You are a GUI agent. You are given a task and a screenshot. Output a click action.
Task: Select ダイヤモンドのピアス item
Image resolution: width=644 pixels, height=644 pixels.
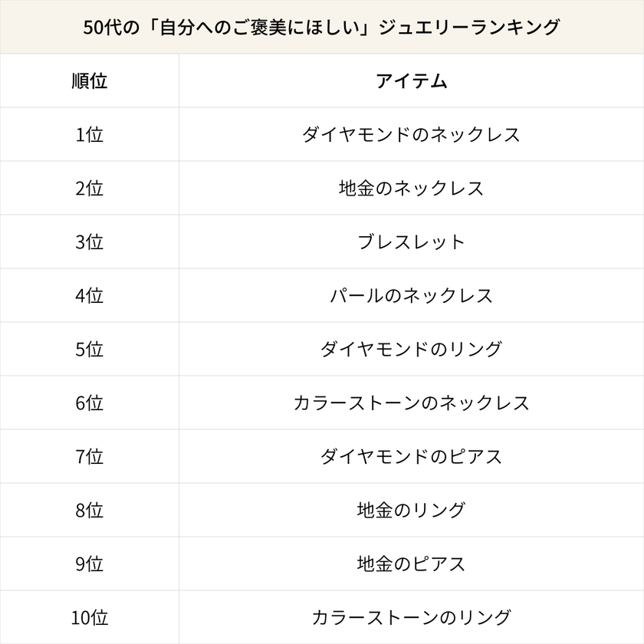click(411, 457)
